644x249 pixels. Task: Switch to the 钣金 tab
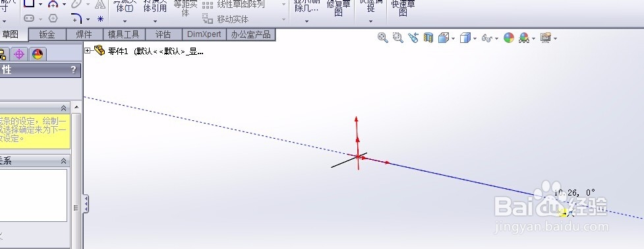pos(47,34)
